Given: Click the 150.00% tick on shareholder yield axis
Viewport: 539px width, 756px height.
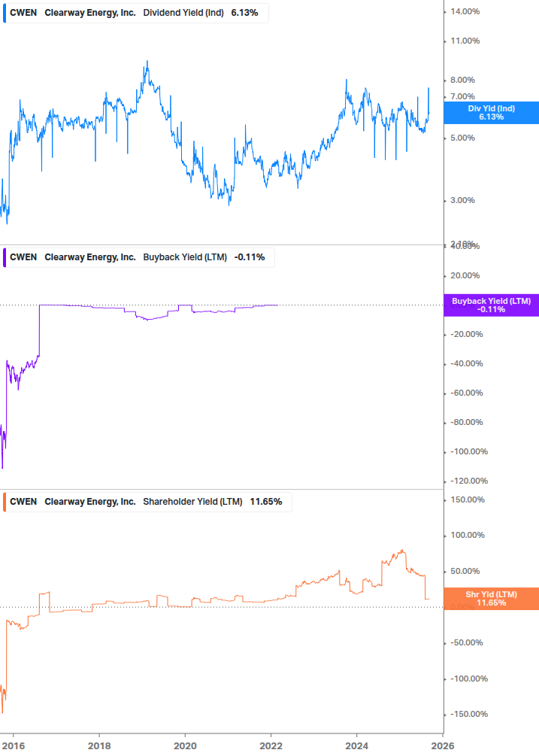Looking at the screenshot, I should pos(468,500).
